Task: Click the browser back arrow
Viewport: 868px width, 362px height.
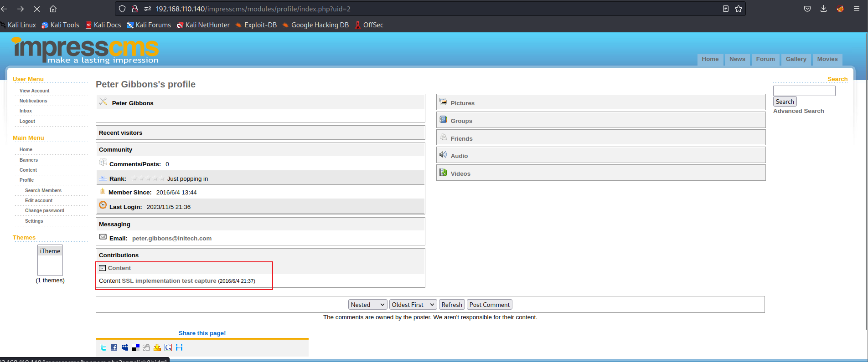Action: click(x=5, y=9)
